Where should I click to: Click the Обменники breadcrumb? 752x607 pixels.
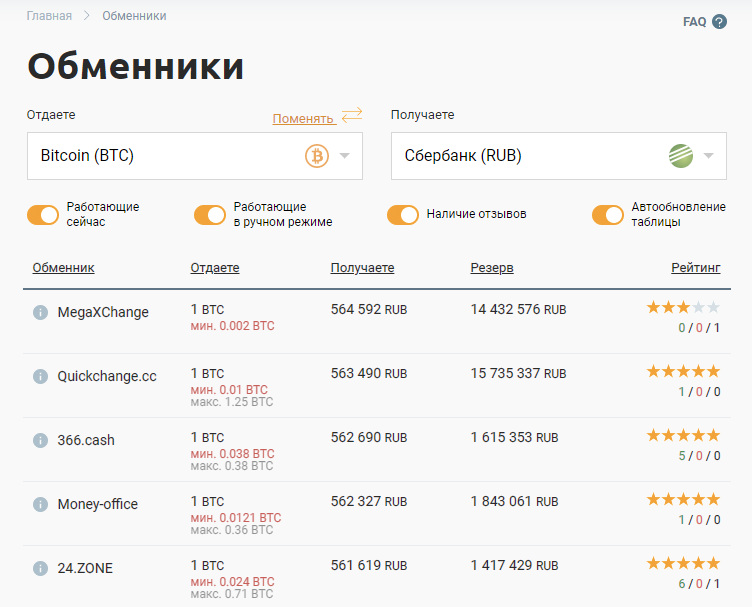pos(134,16)
